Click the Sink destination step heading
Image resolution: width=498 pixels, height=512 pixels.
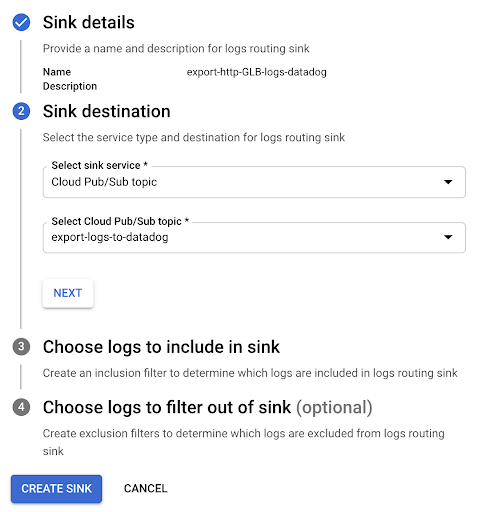[107, 111]
